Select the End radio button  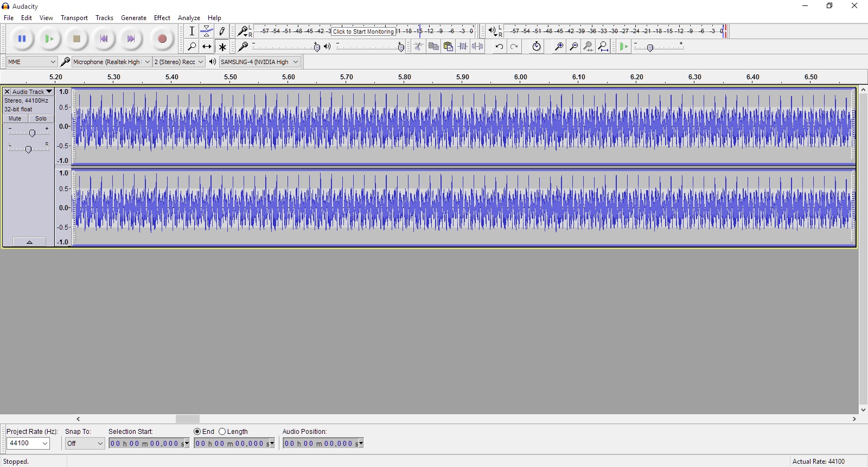pyautogui.click(x=197, y=432)
